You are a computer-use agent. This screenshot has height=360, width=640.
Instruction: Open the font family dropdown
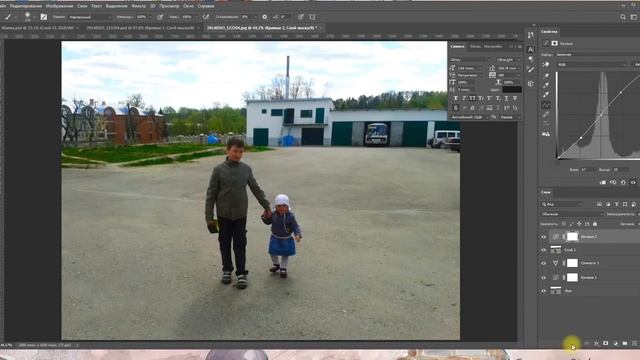click(x=470, y=60)
